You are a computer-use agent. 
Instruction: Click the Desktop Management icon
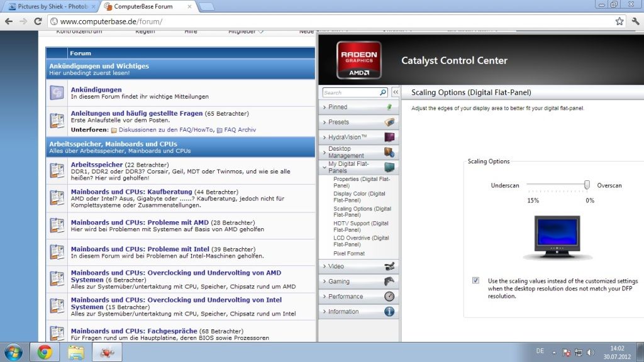[x=389, y=152]
